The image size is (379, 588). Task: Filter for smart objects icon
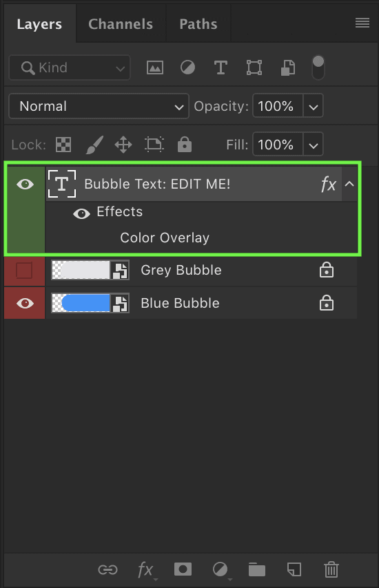coord(288,68)
